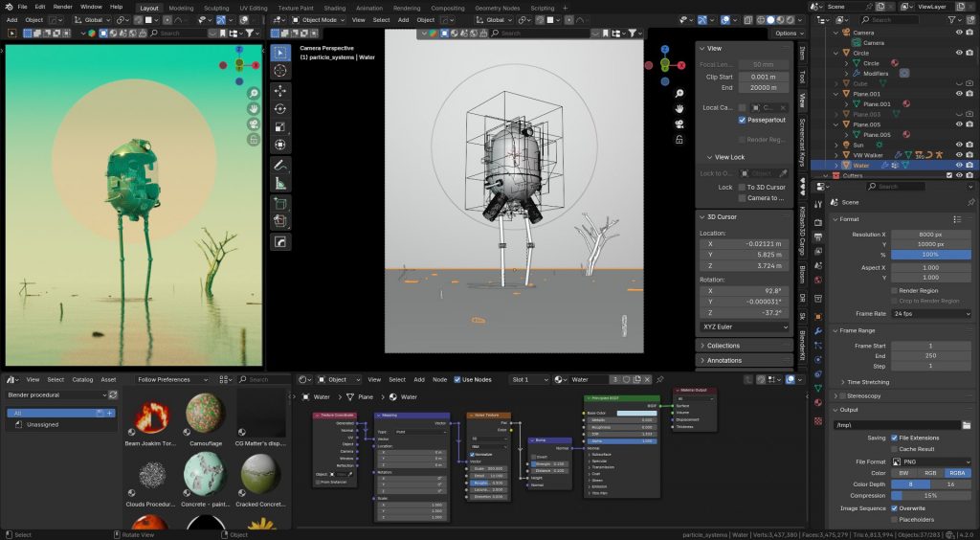Select the Select Box tool in viewport toolbar
This screenshot has width=980, height=540.
280,53
